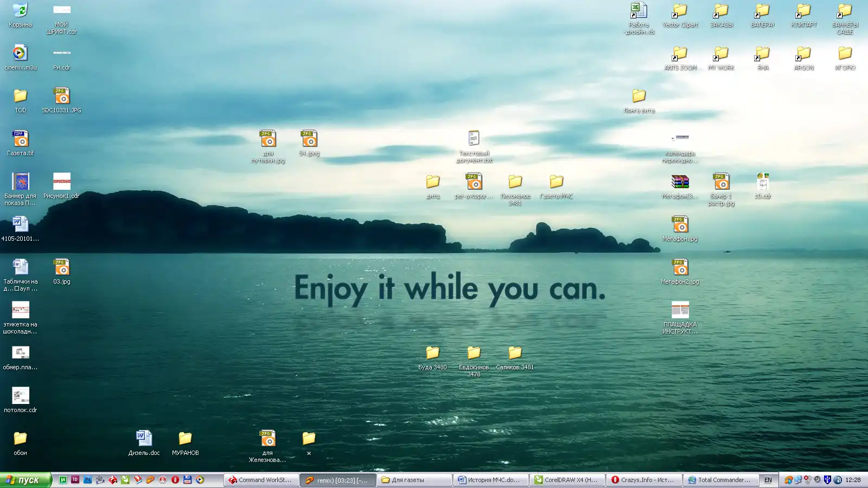The height and width of the screenshot is (488, 868).
Task: Click the floppy disk save icon in quick launch
Action: tap(188, 480)
